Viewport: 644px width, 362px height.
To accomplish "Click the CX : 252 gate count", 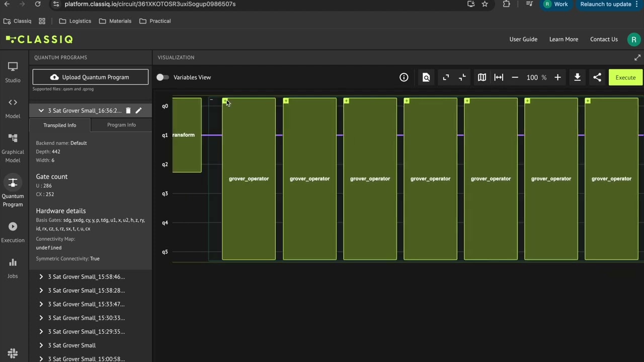I will tap(45, 194).
